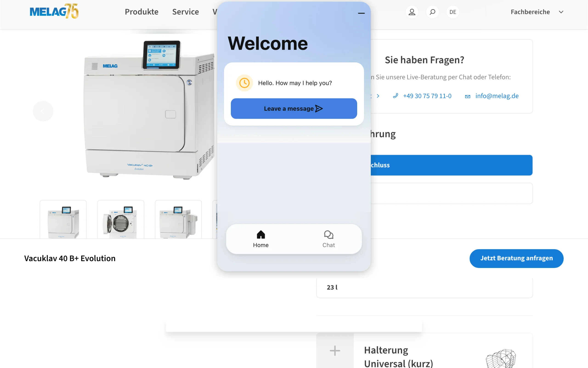The image size is (588, 368).
Task: Click the orange clock icon in chat
Action: click(x=244, y=83)
